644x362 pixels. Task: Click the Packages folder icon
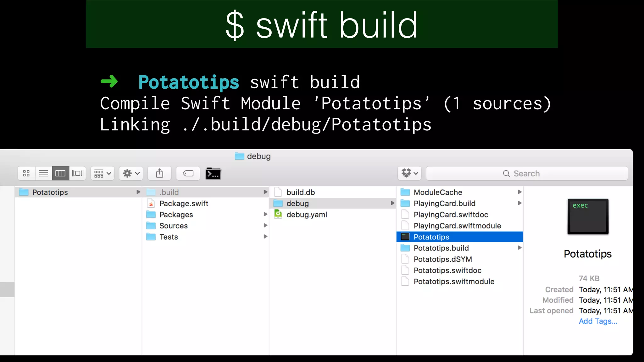click(151, 214)
